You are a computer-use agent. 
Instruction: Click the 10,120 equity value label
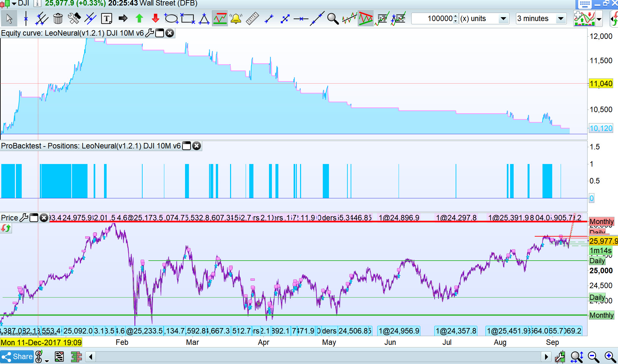click(x=601, y=128)
